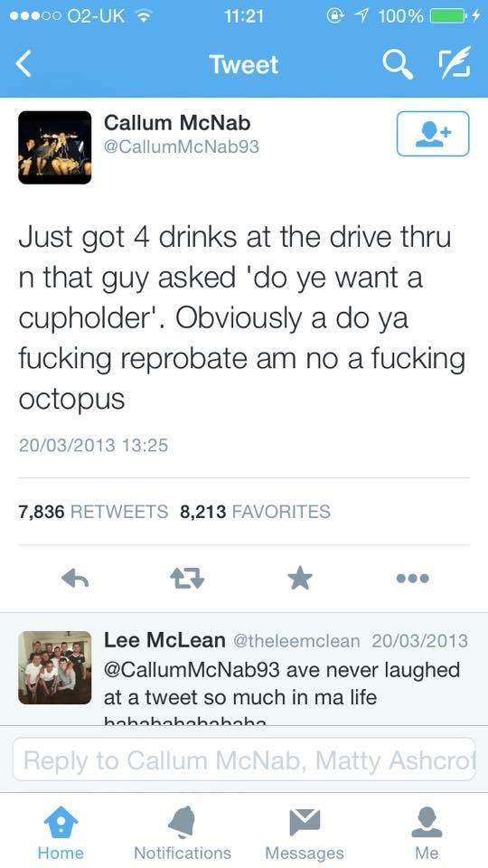Tap the reply arrow under the tweet
The image size is (488, 868).
click(x=75, y=579)
